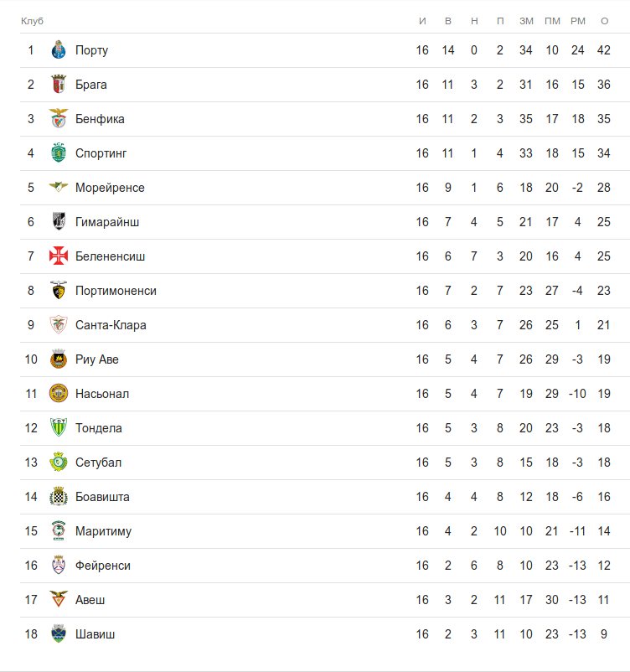Click the Braga club crest icon
630x672 pixels.
click(x=59, y=85)
